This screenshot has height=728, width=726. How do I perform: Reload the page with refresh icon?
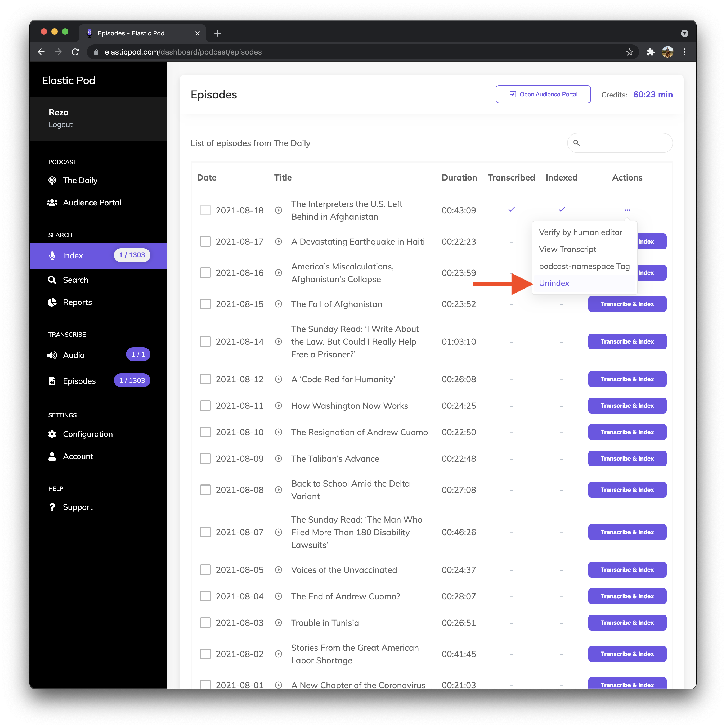[75, 52]
